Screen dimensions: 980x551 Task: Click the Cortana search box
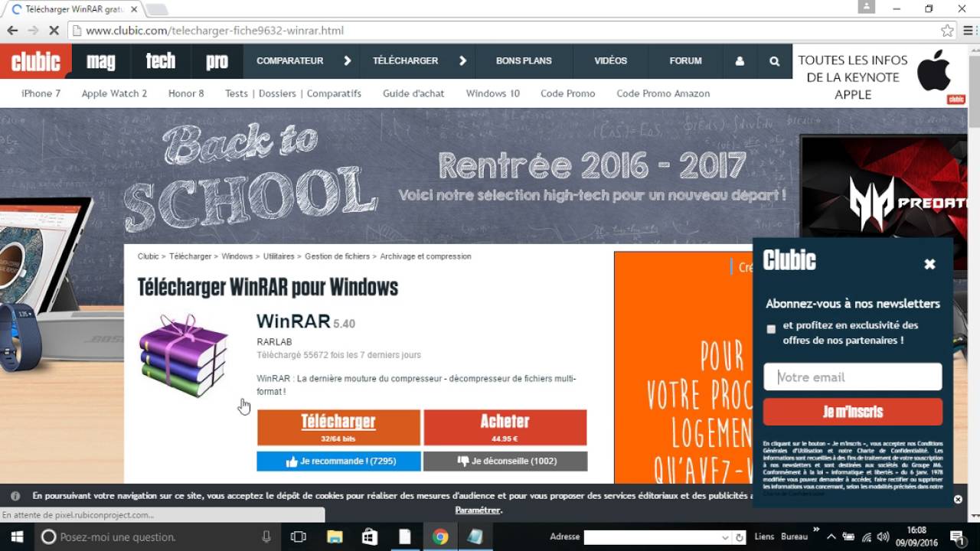(x=157, y=536)
